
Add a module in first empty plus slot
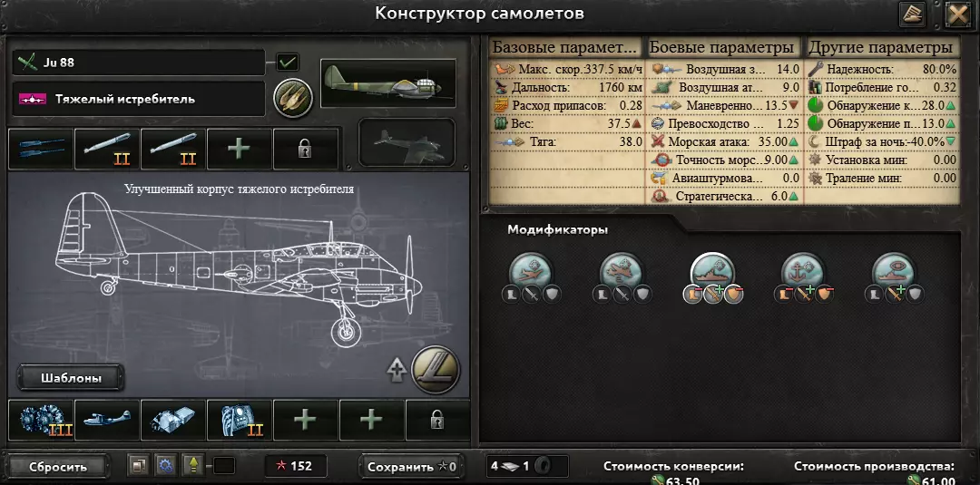click(x=306, y=420)
